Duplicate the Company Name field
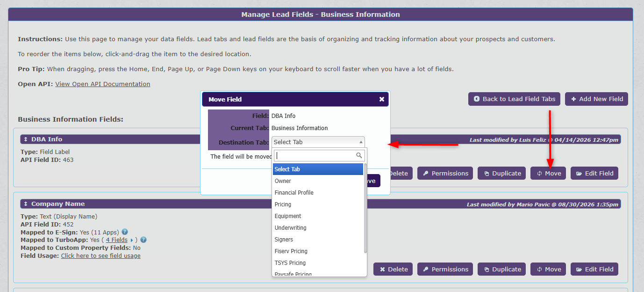Viewport: 644px width, 292px height. tap(501, 269)
